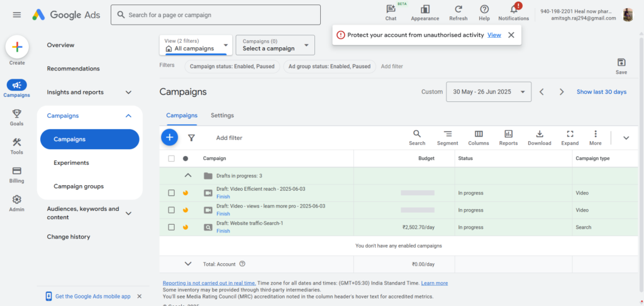This screenshot has width=644, height=306.
Task: Select the Campaigns tab
Action: [x=182, y=116]
